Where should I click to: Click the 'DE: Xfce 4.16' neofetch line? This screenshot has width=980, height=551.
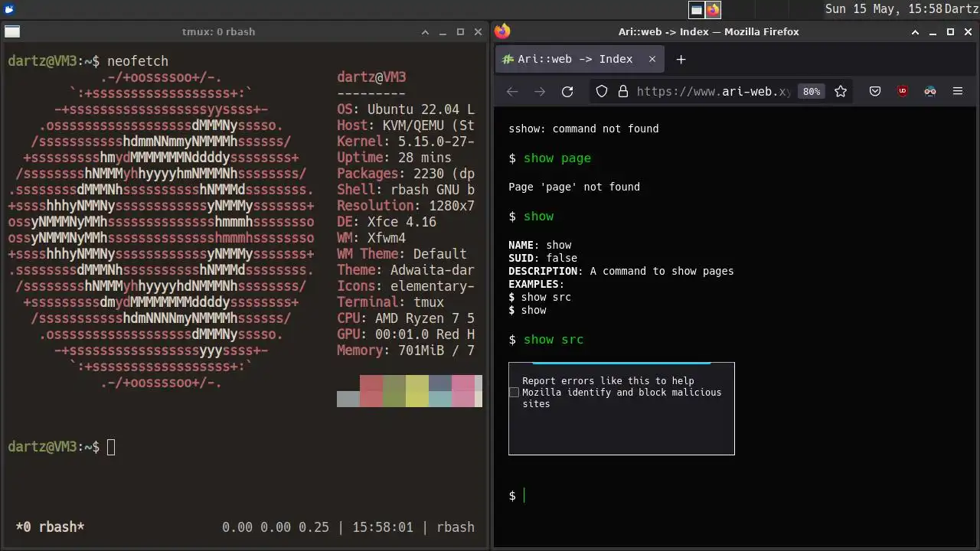click(x=387, y=222)
